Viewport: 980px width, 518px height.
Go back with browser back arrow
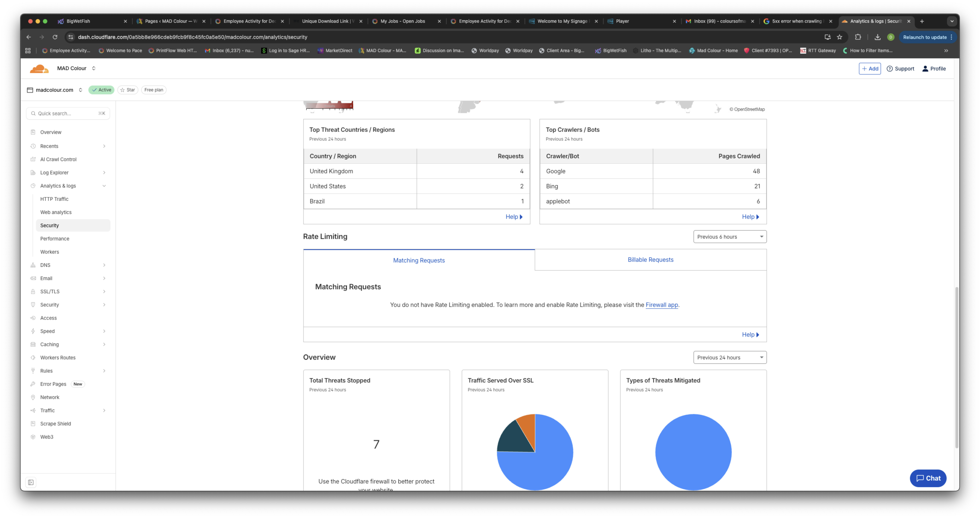click(29, 37)
